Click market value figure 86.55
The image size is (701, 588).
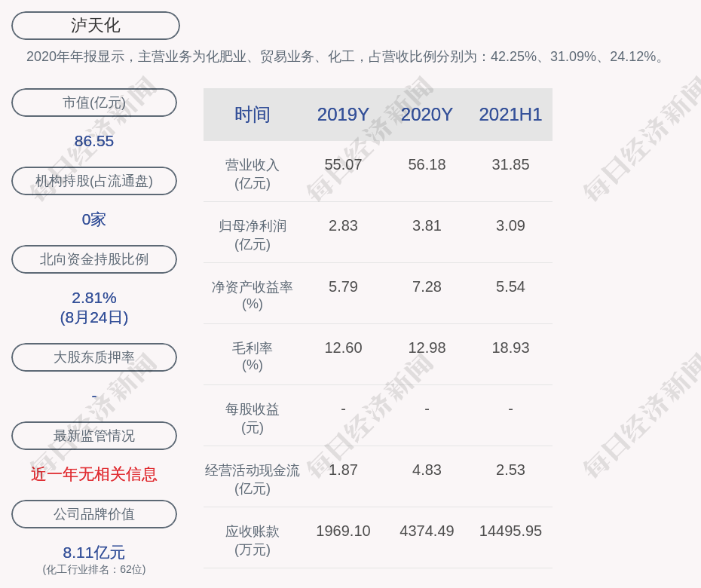coord(94,141)
